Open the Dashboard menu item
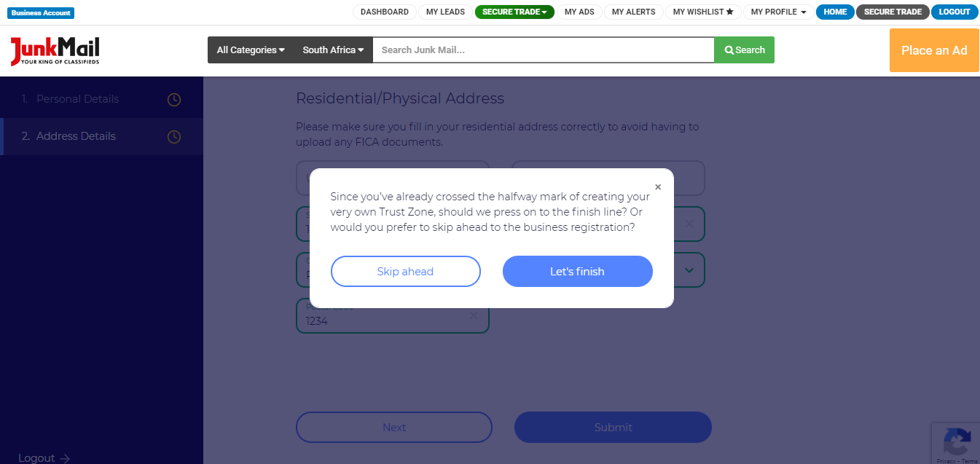980x464 pixels. click(384, 12)
